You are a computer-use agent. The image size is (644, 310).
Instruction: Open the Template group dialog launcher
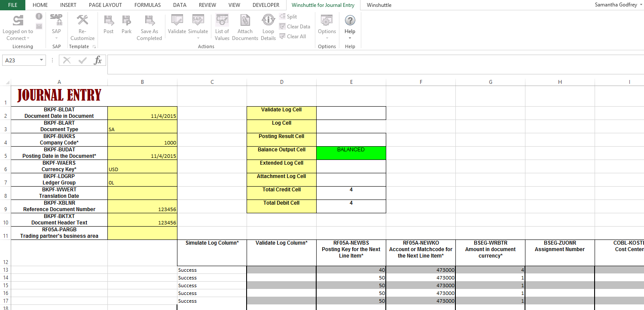pos(94,46)
